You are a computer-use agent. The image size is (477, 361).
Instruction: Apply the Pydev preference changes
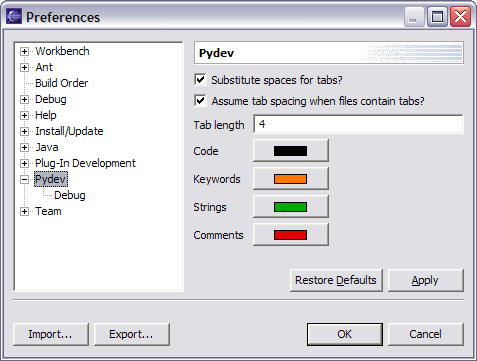click(425, 280)
